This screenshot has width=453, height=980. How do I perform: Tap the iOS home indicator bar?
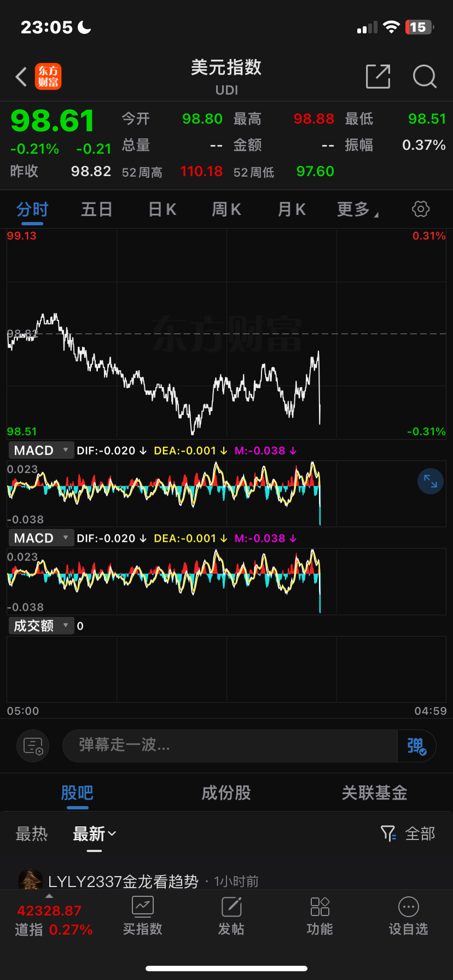(x=226, y=969)
